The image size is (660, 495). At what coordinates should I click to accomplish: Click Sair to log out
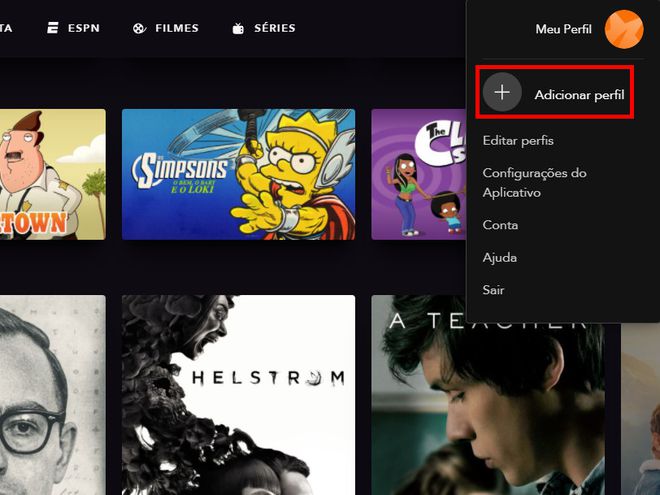pyautogui.click(x=493, y=290)
